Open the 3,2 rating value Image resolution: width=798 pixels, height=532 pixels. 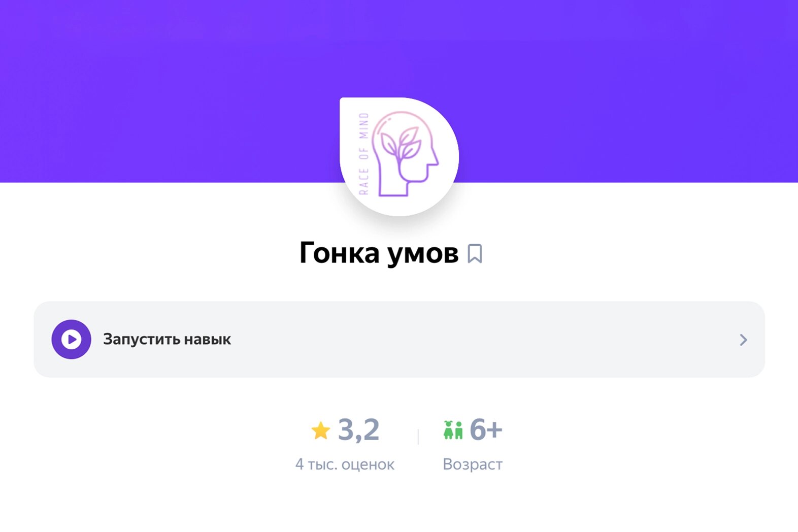coord(358,430)
